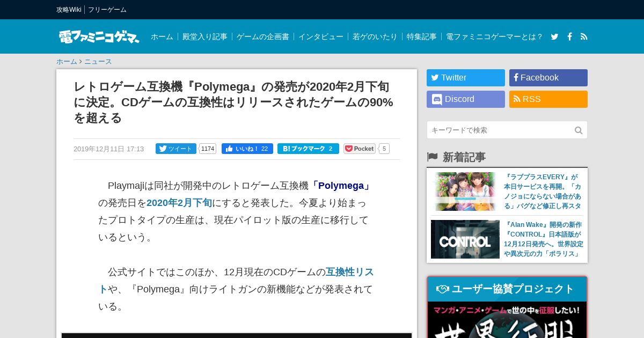Screen dimensions: 644x338
Task: Go to ホーム in main navigation
Action: pyautogui.click(x=162, y=36)
